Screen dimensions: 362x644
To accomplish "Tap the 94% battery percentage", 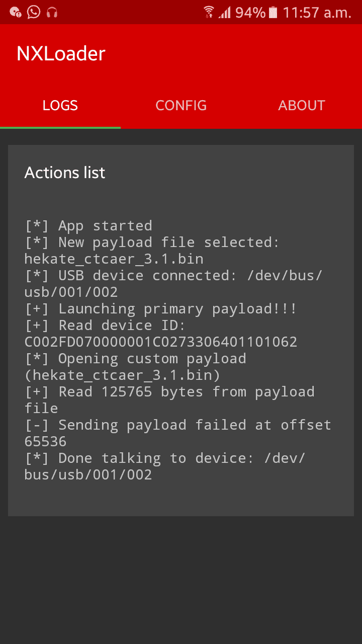I will tap(250, 12).
